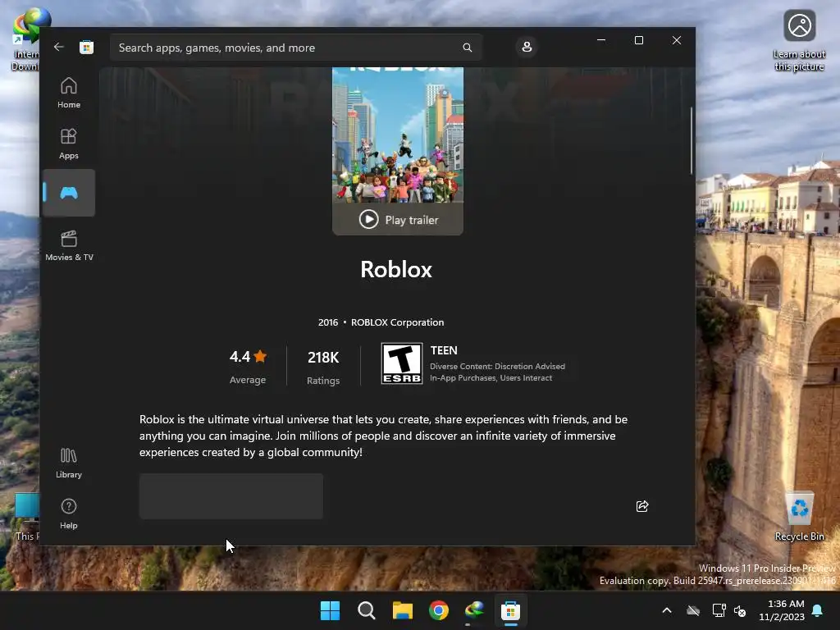The width and height of the screenshot is (840, 630).
Task: Open ROBLOX Corporation publisher link
Action: pos(398,322)
